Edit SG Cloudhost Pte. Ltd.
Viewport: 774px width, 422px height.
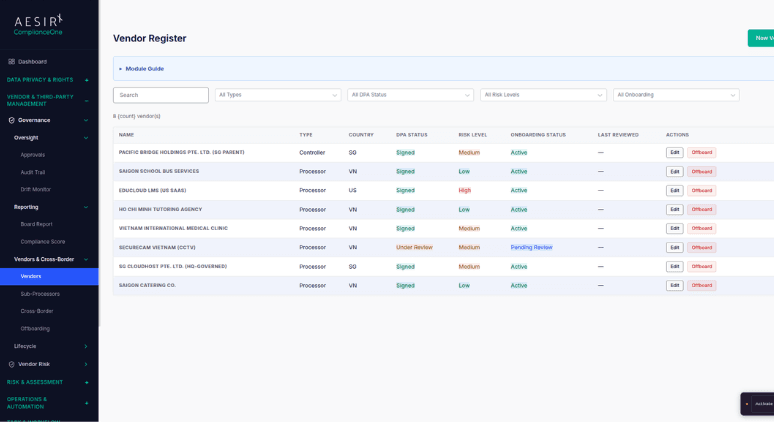pyautogui.click(x=675, y=267)
